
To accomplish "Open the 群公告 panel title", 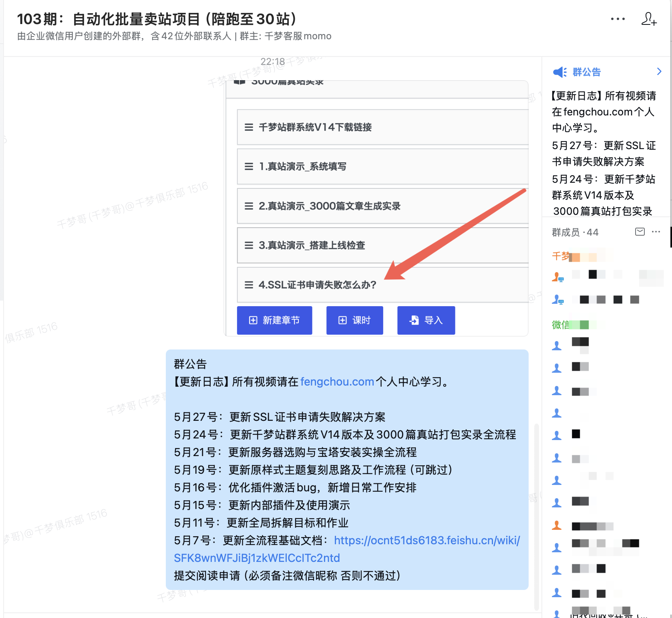I will (587, 72).
